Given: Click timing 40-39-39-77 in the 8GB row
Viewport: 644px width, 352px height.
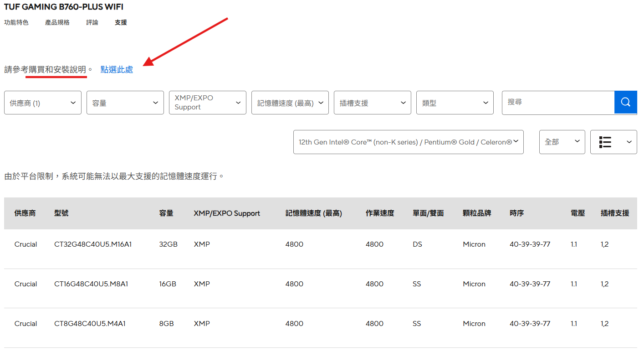Looking at the screenshot, I should click(530, 324).
